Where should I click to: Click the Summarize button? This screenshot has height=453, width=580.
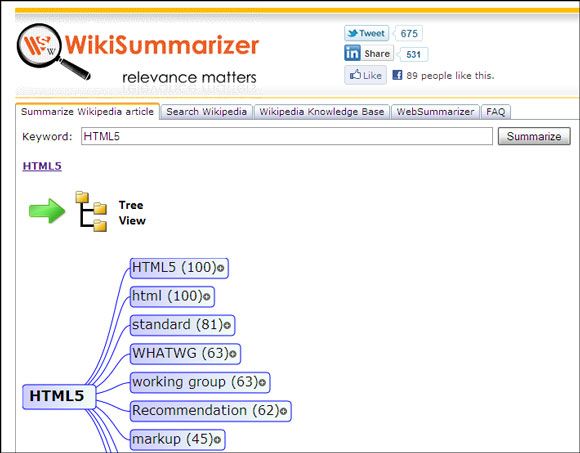tap(534, 136)
